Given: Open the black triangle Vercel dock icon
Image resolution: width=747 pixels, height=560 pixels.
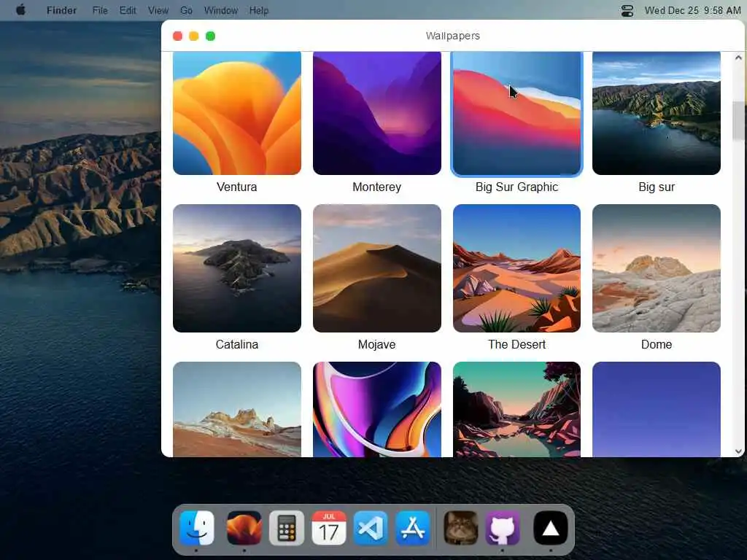Looking at the screenshot, I should point(550,528).
